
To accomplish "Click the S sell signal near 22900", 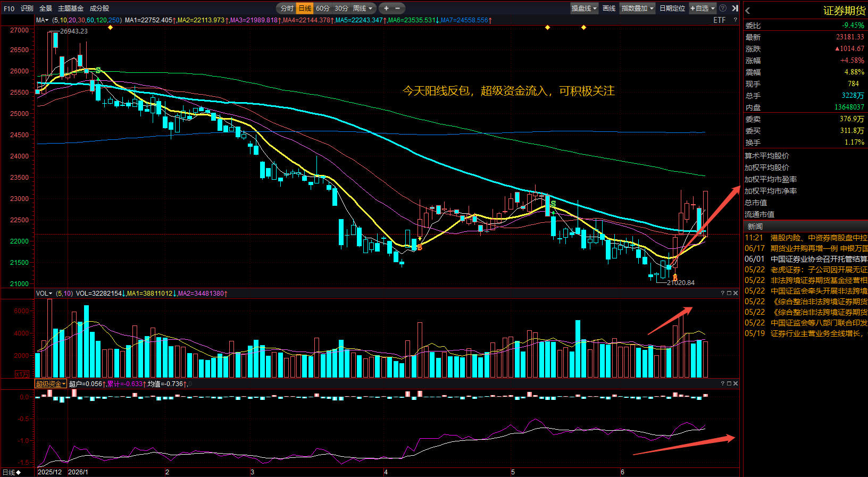I will click(x=553, y=204).
